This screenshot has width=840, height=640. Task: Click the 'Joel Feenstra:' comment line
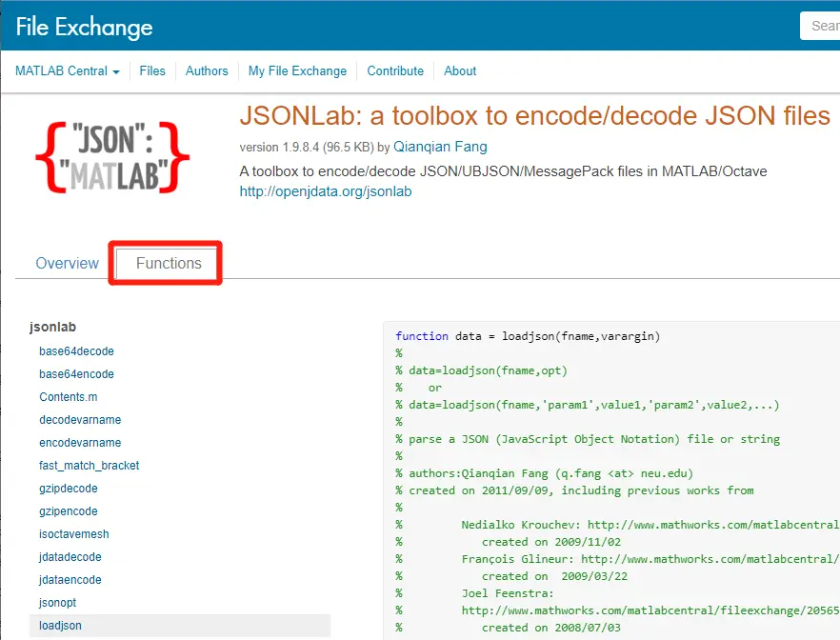pyautogui.click(x=474, y=593)
